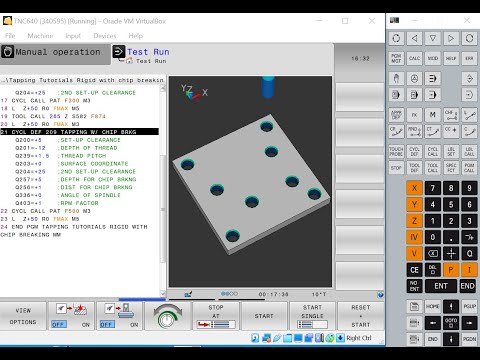Open the PGM MGT program manager key
This screenshot has width=480, height=360.
396,58
